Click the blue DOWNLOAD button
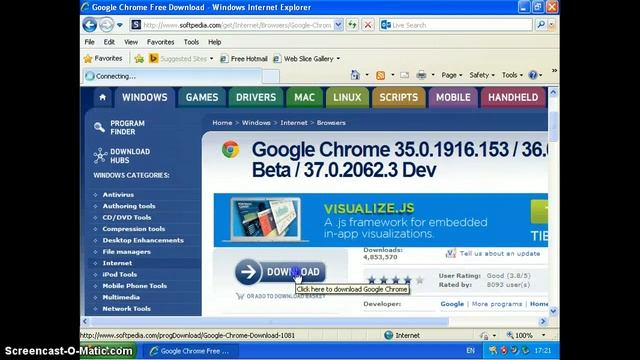This screenshot has height=360, width=640. pyautogui.click(x=280, y=272)
